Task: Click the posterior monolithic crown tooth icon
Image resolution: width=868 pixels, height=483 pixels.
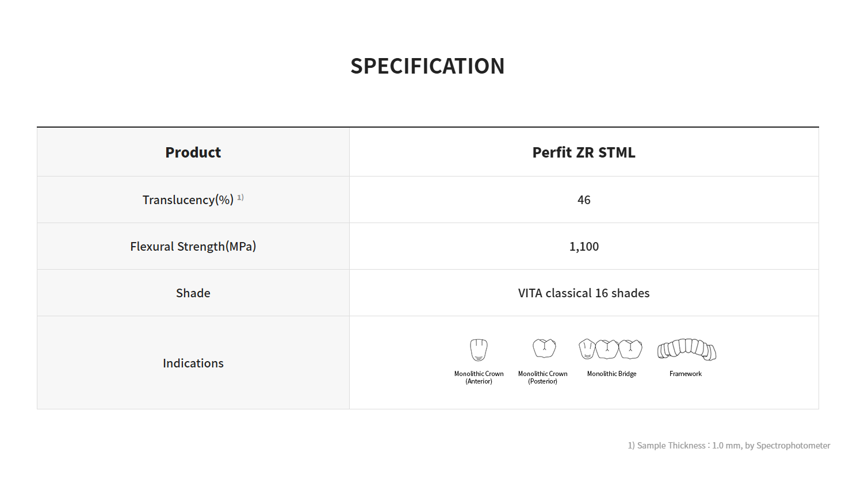Action: coord(544,348)
